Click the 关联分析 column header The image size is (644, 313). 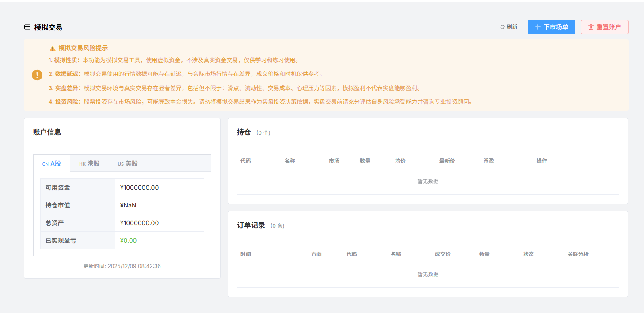coord(577,254)
